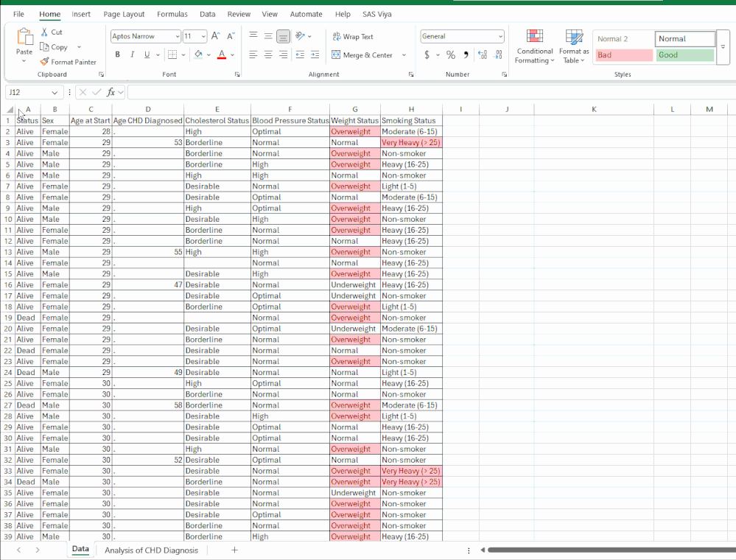The width and height of the screenshot is (736, 560).
Task: Expand Merge & Center options arrow
Action: click(404, 55)
